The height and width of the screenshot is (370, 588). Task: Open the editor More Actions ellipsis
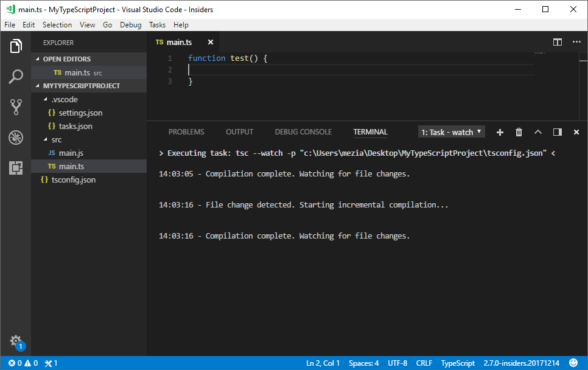576,42
